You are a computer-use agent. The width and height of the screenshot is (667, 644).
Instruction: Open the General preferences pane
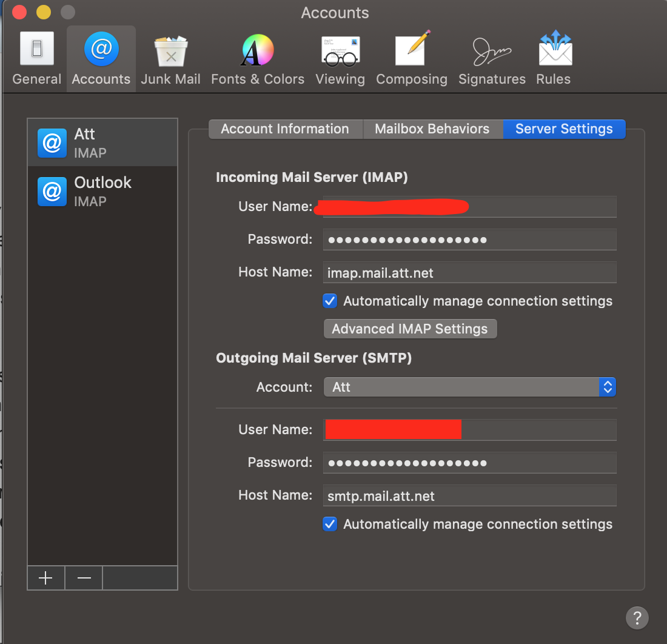36,58
